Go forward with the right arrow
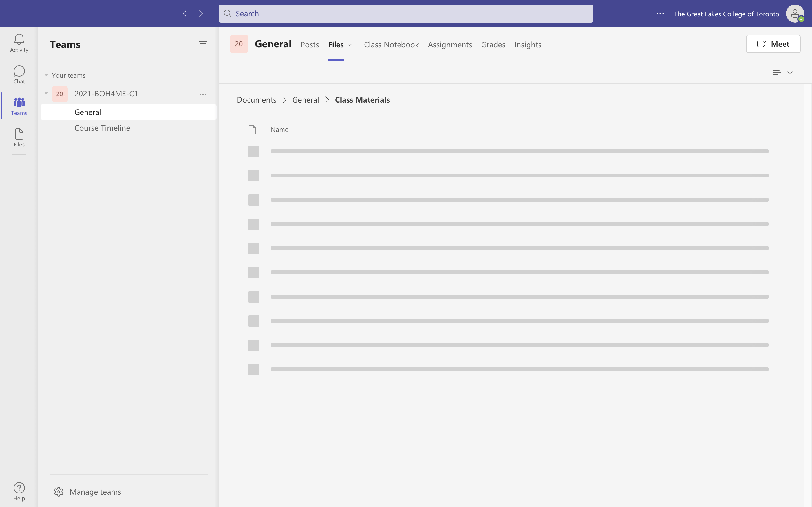The image size is (812, 507). pos(201,14)
